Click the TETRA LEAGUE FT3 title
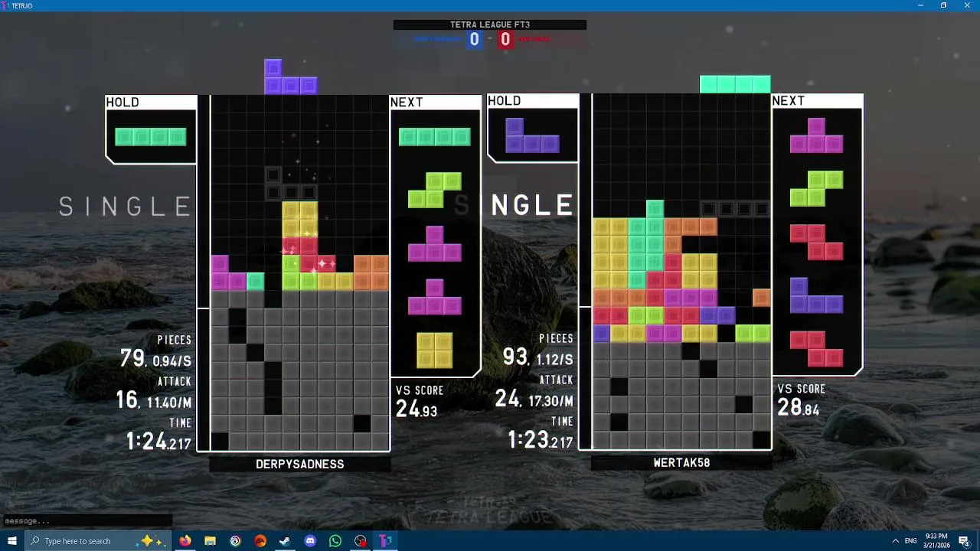 (490, 24)
